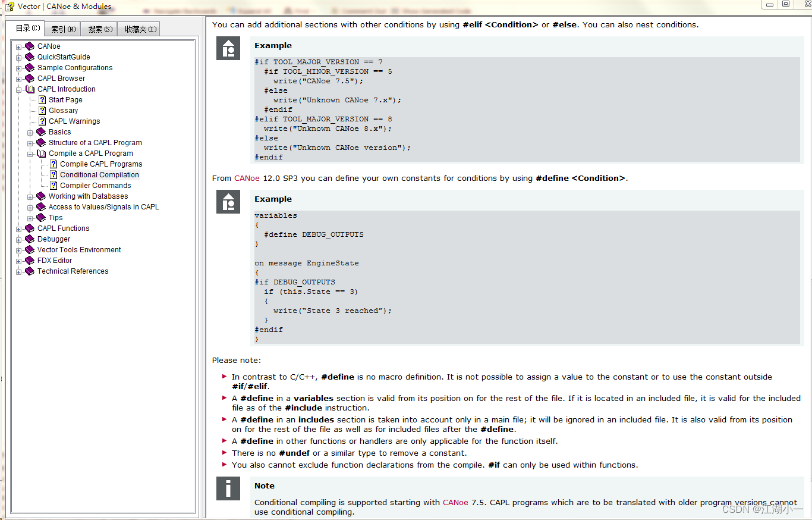Click the '#define DEBUG_OUTPUTS' code line
Image resolution: width=812 pixels, height=520 pixels.
point(314,234)
